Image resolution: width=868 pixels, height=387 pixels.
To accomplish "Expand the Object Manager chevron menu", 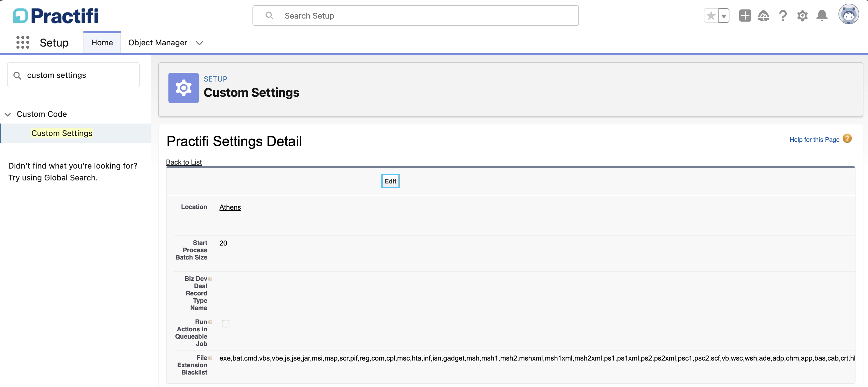I will [x=199, y=43].
